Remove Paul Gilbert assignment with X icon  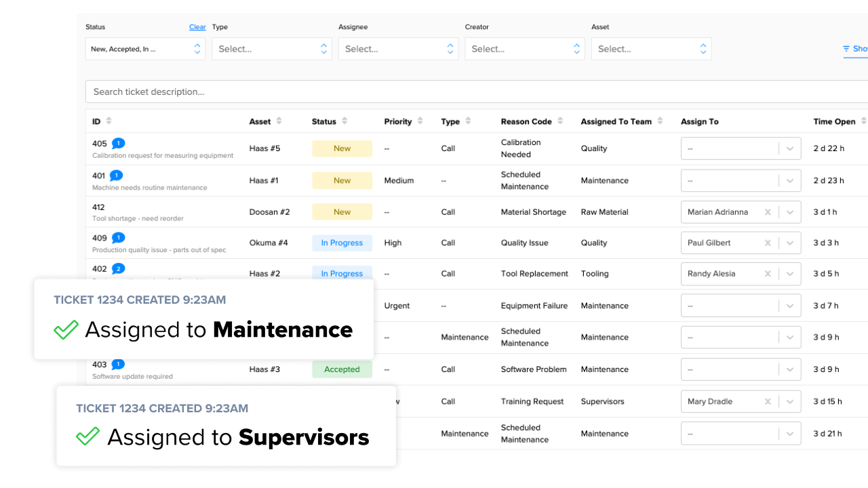tap(768, 243)
